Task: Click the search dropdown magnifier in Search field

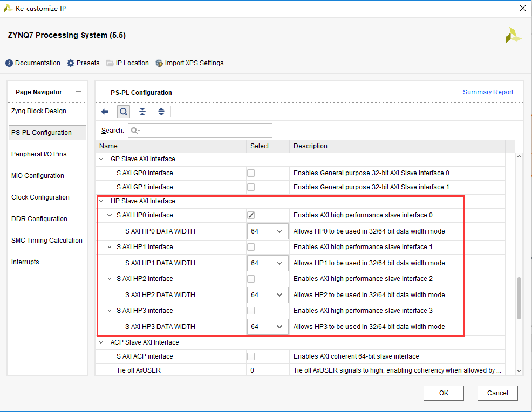Action: click(136, 131)
